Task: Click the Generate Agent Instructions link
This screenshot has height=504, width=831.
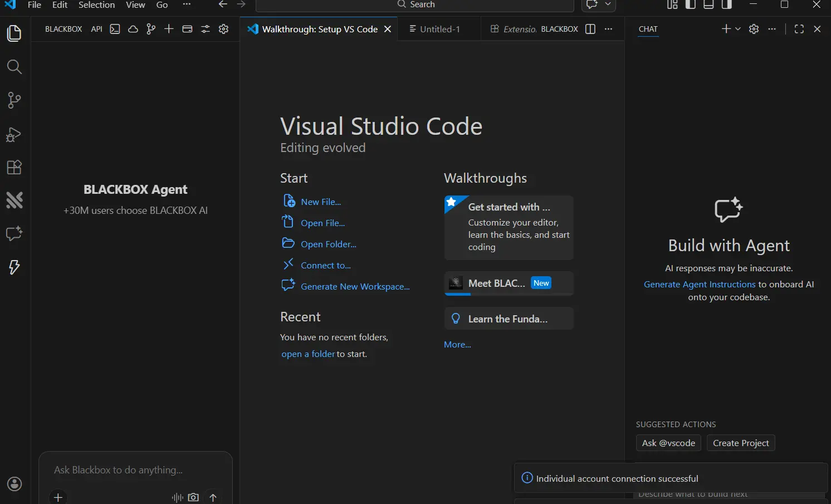Action: pyautogui.click(x=700, y=284)
